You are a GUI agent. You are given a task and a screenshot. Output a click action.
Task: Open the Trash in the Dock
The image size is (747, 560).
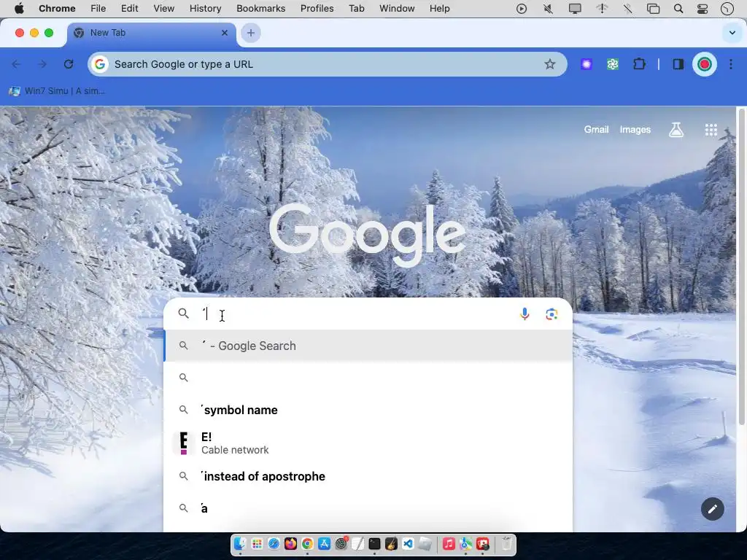click(x=506, y=544)
